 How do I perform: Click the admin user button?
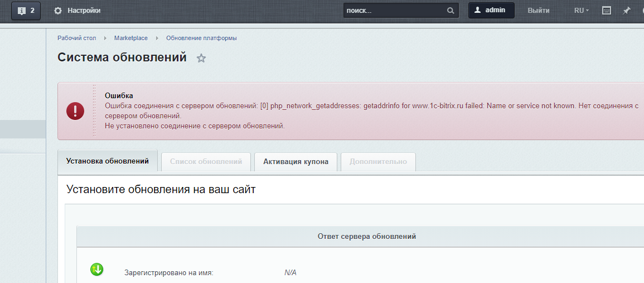click(x=491, y=10)
